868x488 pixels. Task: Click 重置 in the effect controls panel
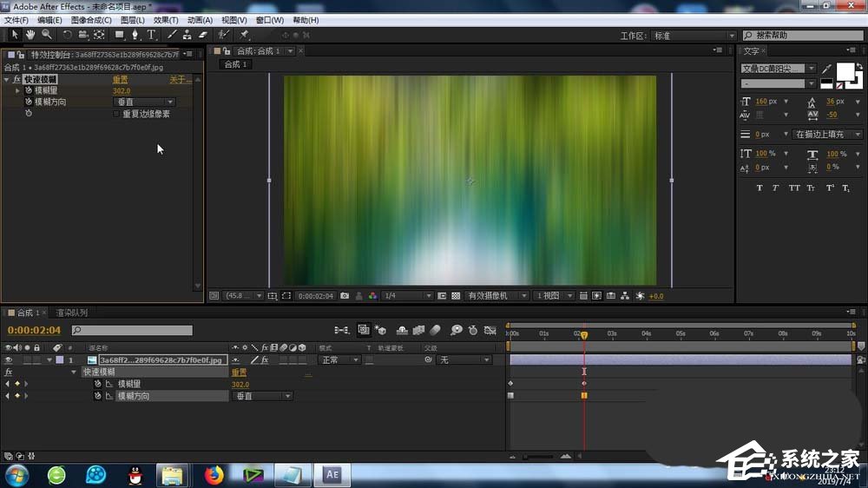pyautogui.click(x=122, y=79)
